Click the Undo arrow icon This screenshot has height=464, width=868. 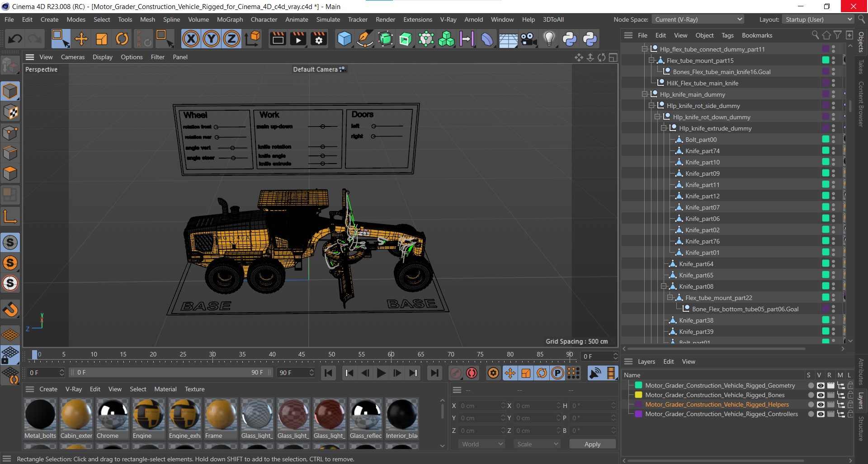(x=15, y=39)
